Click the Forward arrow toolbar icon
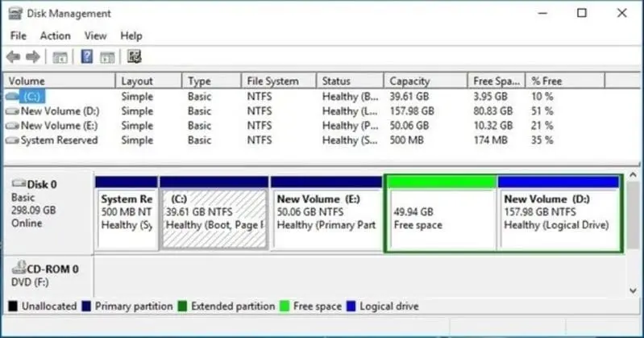This screenshot has height=338, width=644. coord(33,56)
